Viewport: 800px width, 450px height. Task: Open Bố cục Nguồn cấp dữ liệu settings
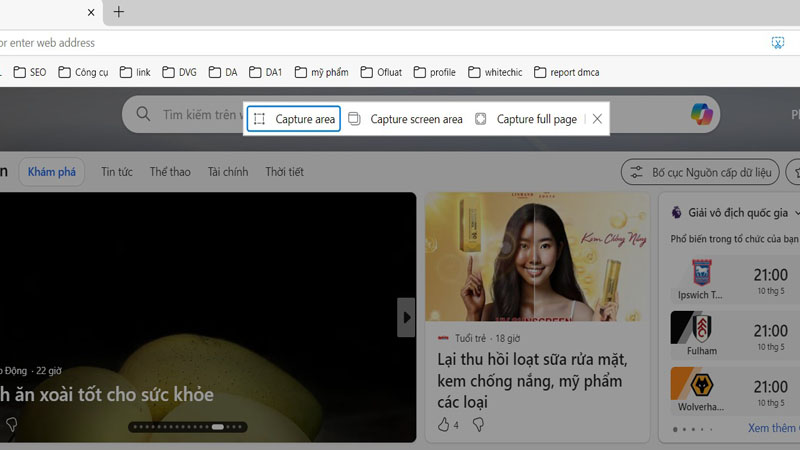tap(700, 172)
